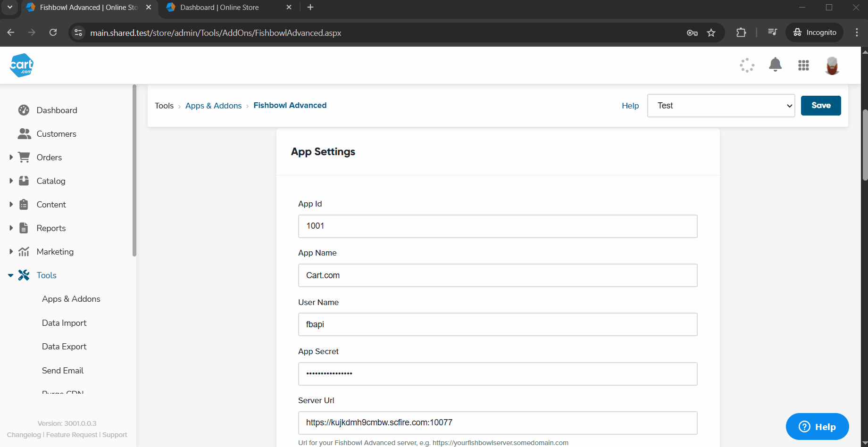Viewport: 868px width, 447px height.
Task: Close the Fishbowl Advanced tab
Action: click(149, 7)
